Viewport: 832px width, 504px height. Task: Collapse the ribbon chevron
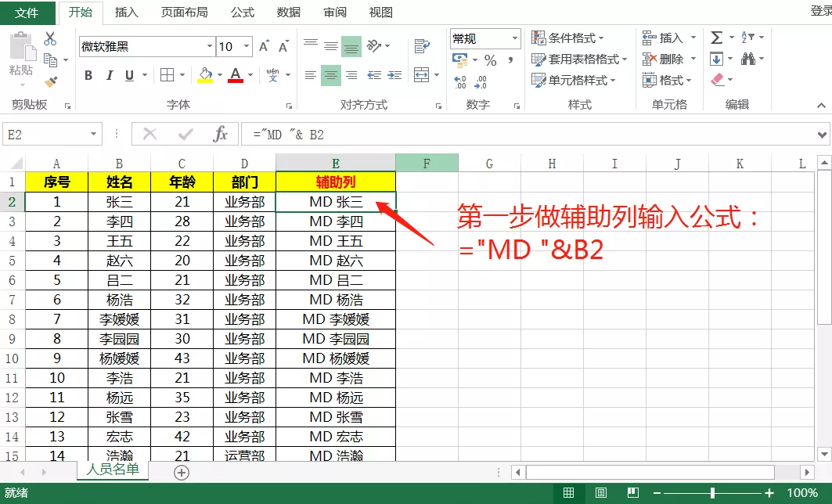pyautogui.click(x=821, y=106)
